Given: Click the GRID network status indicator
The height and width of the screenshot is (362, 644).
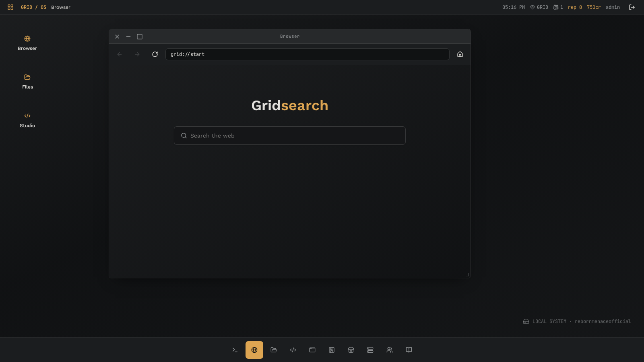Looking at the screenshot, I should 539,7.
